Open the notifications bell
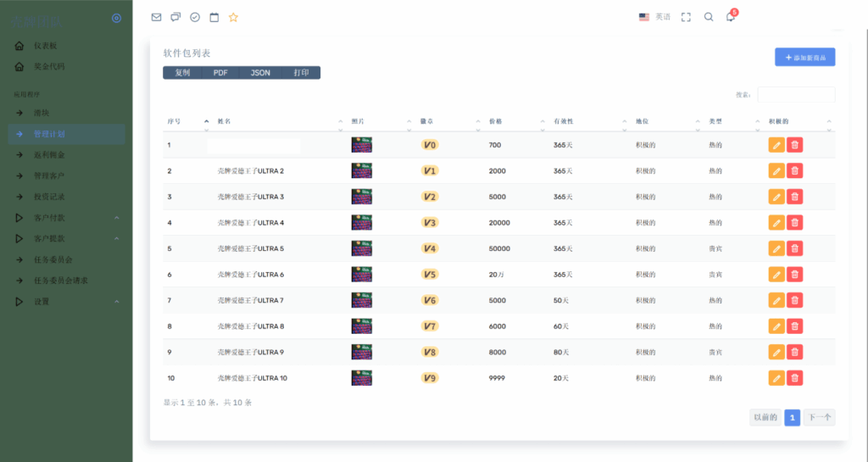Image resolution: width=868 pixels, height=462 pixels. point(730,17)
